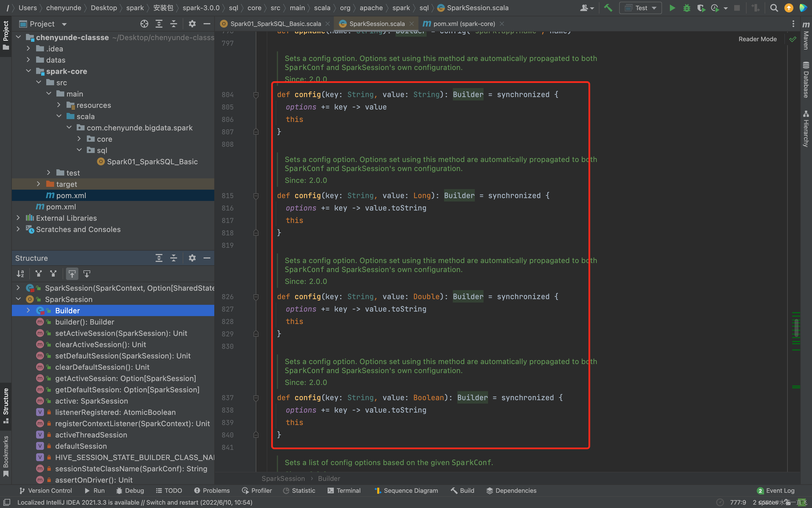Hide the Project panel with the minus icon
This screenshot has height=508, width=812.
[207, 24]
